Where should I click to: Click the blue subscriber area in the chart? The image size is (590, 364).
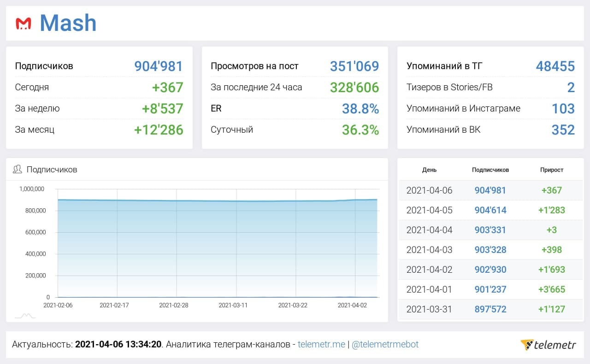(218, 249)
